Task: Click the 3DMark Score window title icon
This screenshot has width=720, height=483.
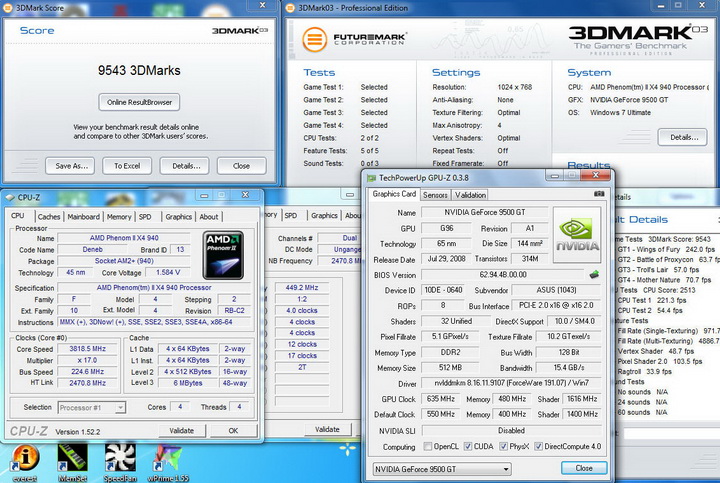Action: tap(8, 8)
